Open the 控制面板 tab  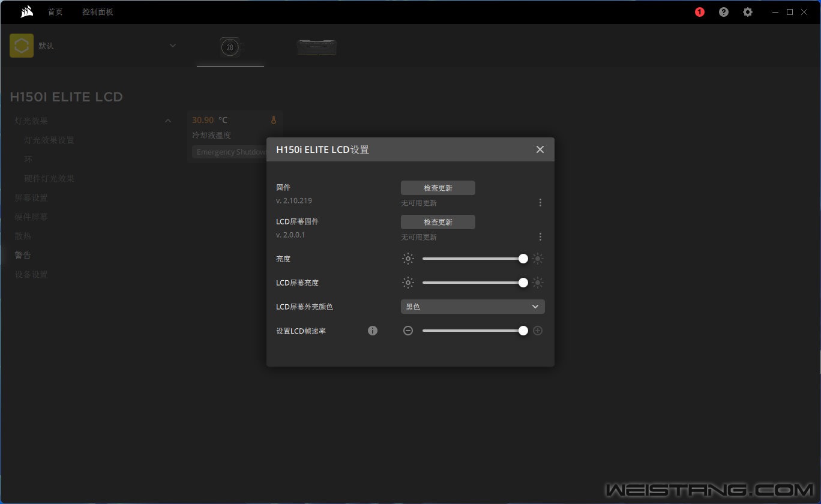point(98,12)
